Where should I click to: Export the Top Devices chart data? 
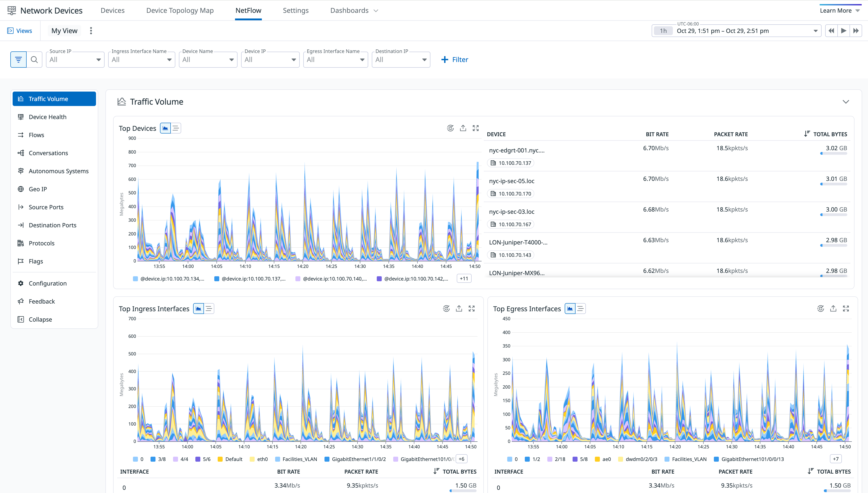pos(463,128)
